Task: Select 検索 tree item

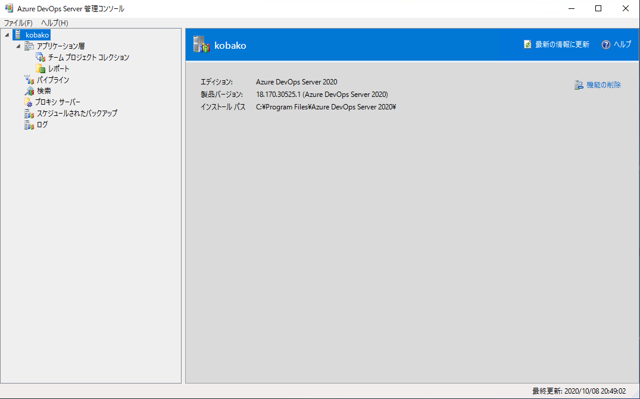Action: [x=44, y=91]
